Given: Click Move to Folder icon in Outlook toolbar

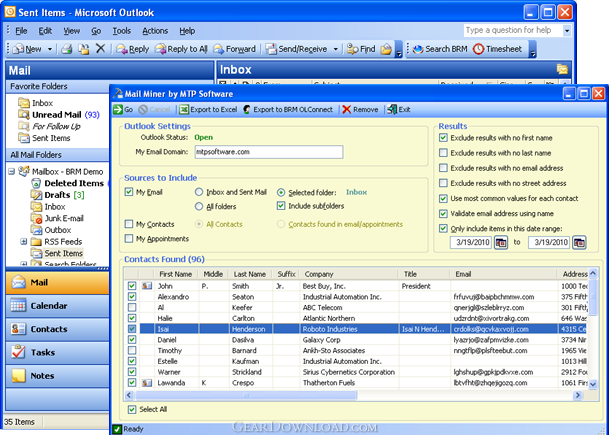Looking at the screenshot, I should coord(84,49).
